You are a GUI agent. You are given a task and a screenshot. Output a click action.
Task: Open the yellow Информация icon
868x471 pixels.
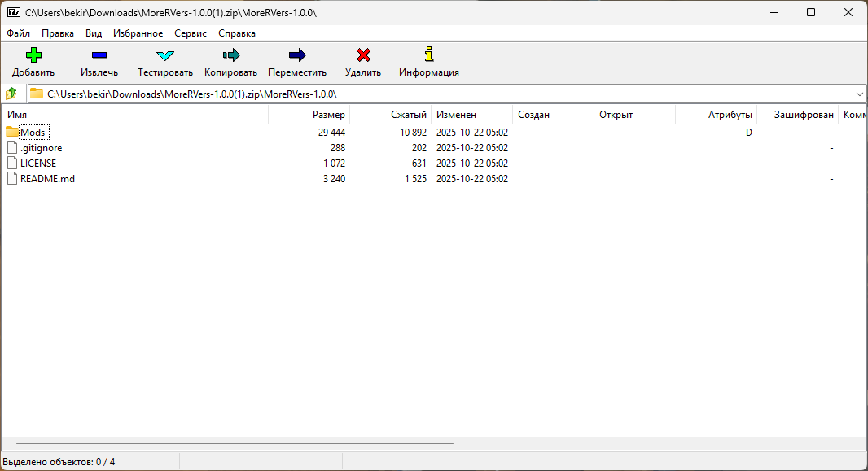coord(428,55)
